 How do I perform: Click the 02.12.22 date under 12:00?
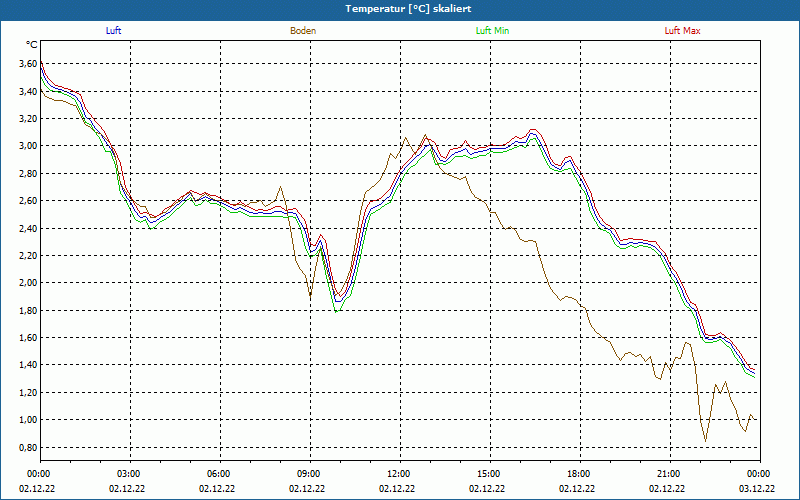pos(397,488)
